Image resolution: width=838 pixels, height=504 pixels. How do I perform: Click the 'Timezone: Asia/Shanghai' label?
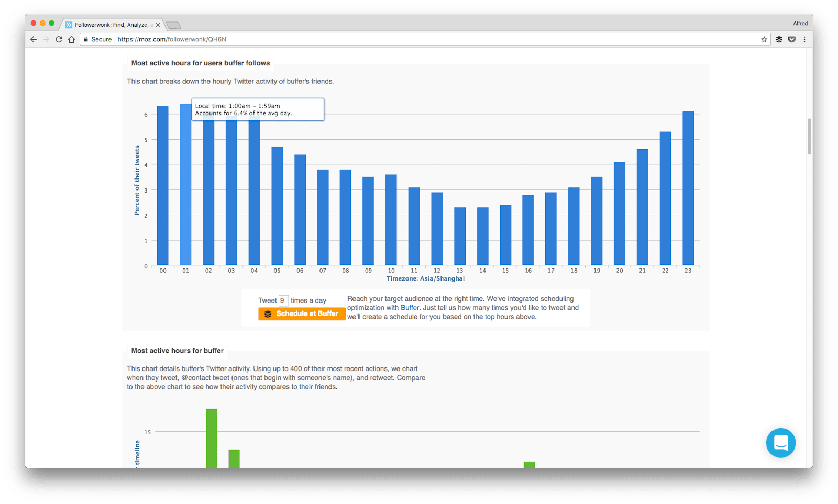(x=425, y=278)
